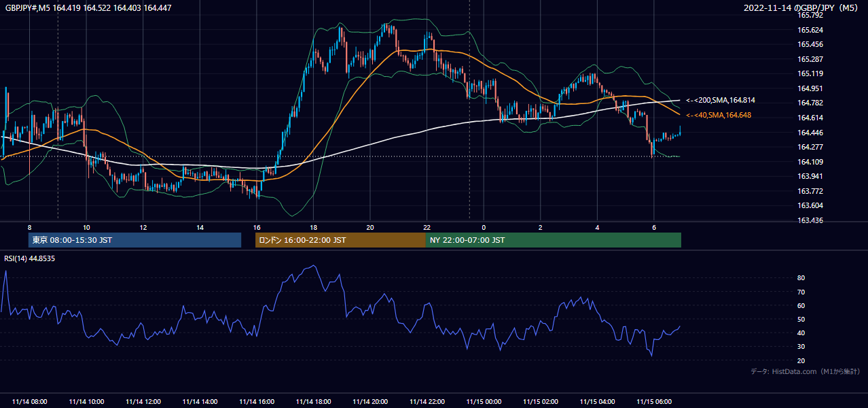The width and height of the screenshot is (868, 408).
Task: Click hour tick 4 under the price chart
Action: tap(597, 227)
